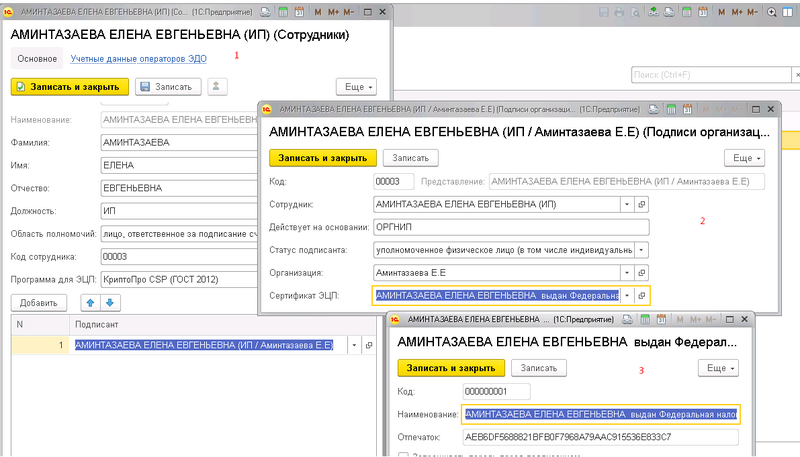
Task: Expand the Статус подписанта dropdown
Action: (640, 249)
